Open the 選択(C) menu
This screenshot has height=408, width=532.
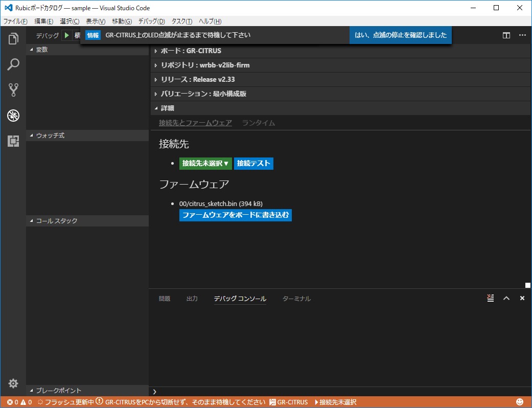[x=70, y=21]
